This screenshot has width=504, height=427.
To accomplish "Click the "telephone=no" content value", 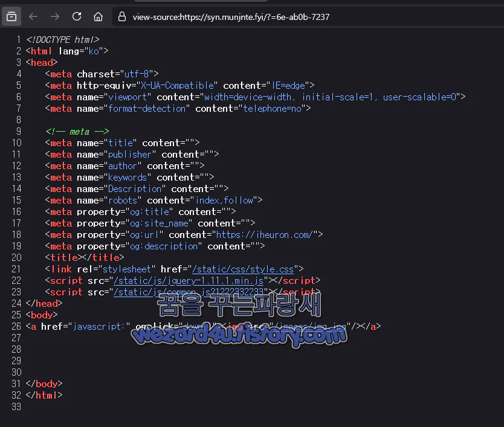I will pyautogui.click(x=272, y=109).
